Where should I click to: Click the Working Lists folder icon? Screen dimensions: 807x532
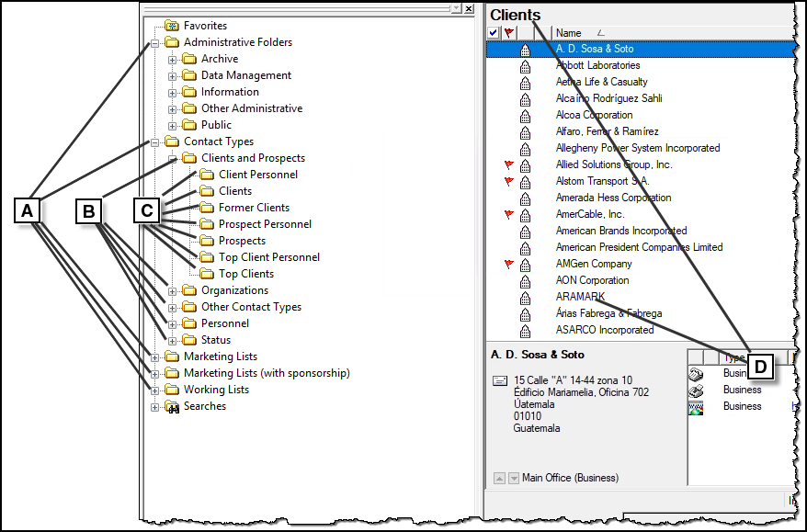pyautogui.click(x=171, y=390)
